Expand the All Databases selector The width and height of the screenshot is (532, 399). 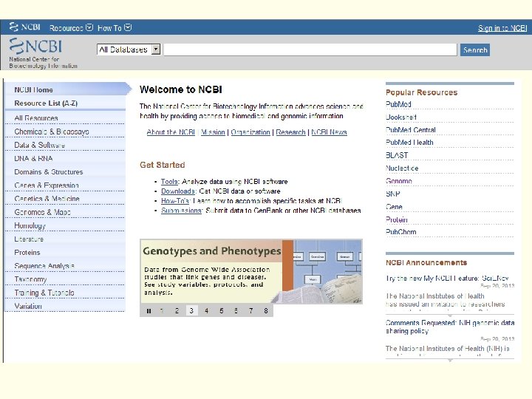(129, 50)
